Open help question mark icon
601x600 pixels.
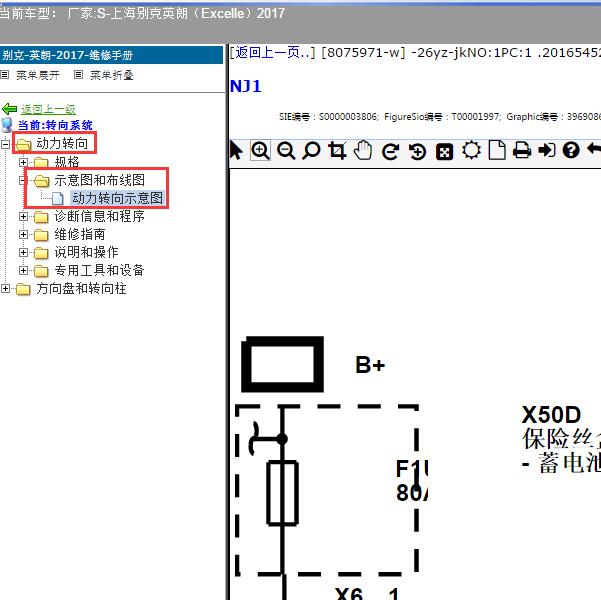[x=571, y=150]
